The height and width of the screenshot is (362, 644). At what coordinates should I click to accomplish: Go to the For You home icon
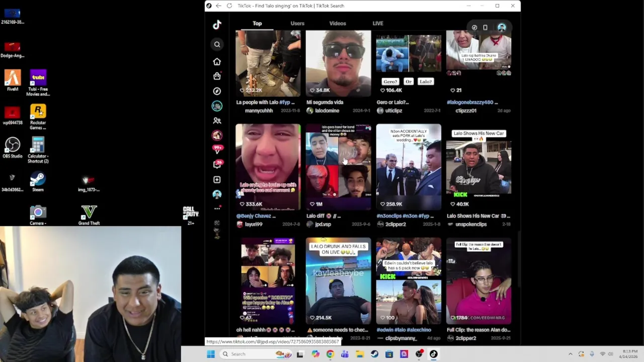pyautogui.click(x=217, y=61)
